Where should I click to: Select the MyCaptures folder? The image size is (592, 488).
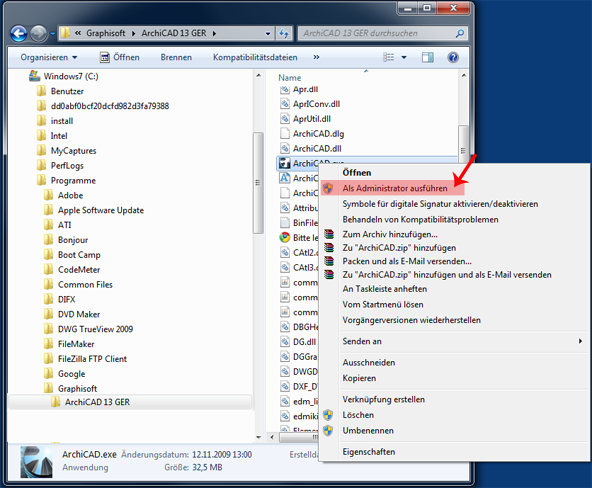click(x=73, y=151)
